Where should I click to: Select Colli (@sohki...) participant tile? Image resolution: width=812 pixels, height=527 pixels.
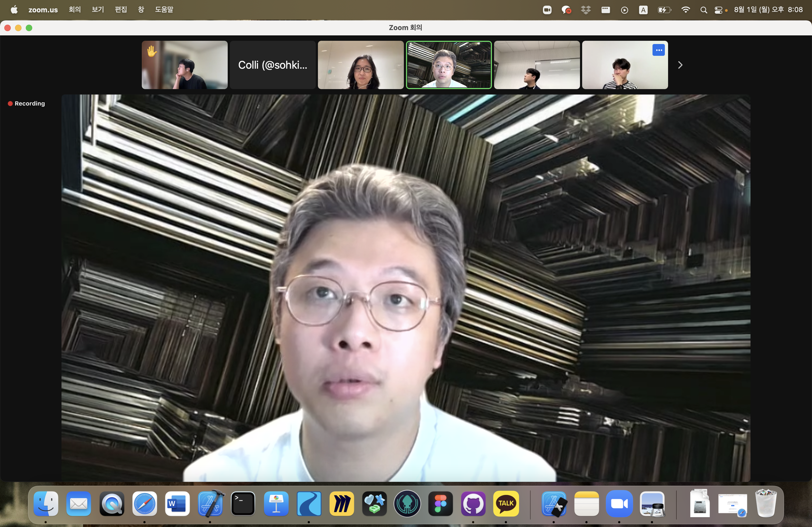[x=272, y=65]
